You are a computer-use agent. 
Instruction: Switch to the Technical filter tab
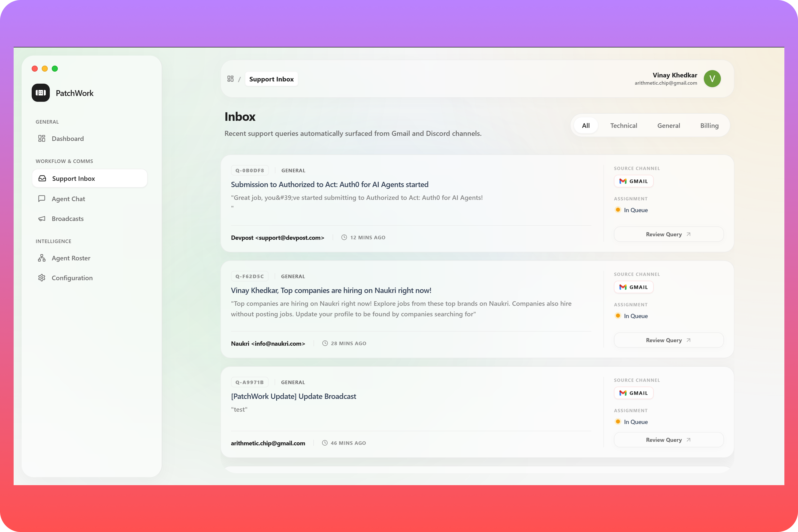point(623,126)
